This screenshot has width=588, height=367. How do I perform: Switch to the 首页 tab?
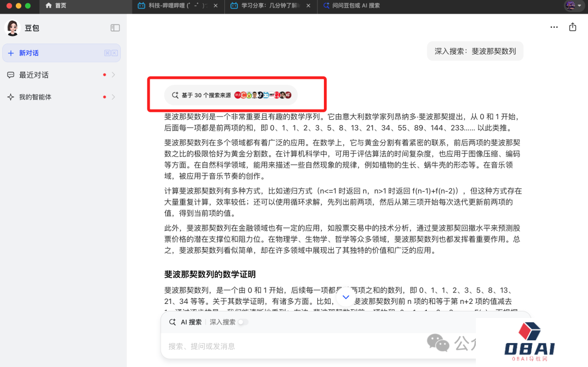pos(60,5)
